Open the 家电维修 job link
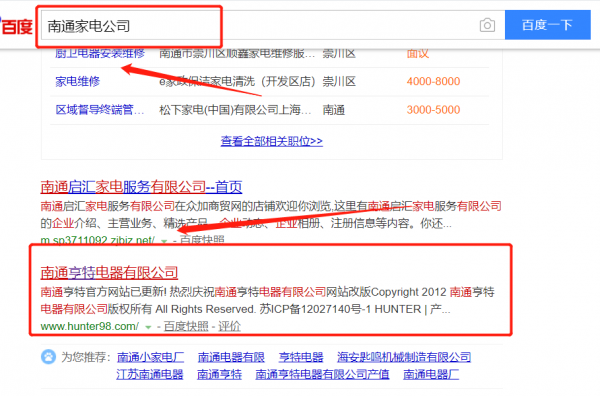 [78, 81]
